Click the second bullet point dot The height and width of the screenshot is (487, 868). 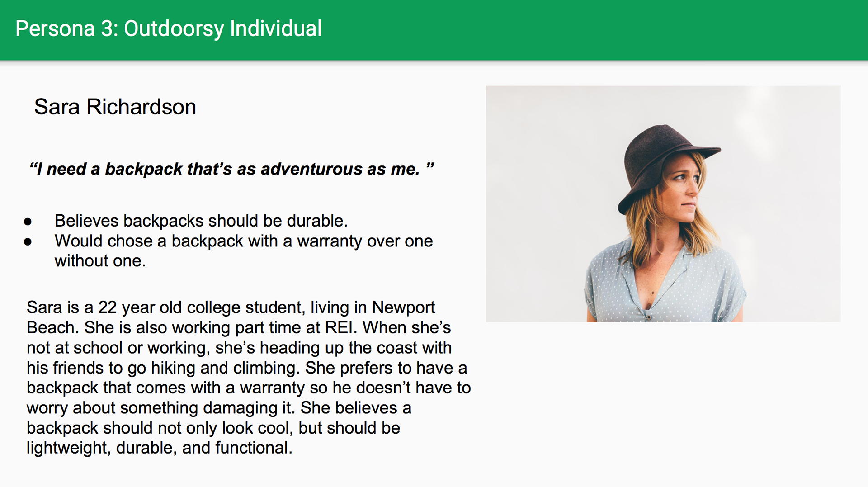[28, 242]
